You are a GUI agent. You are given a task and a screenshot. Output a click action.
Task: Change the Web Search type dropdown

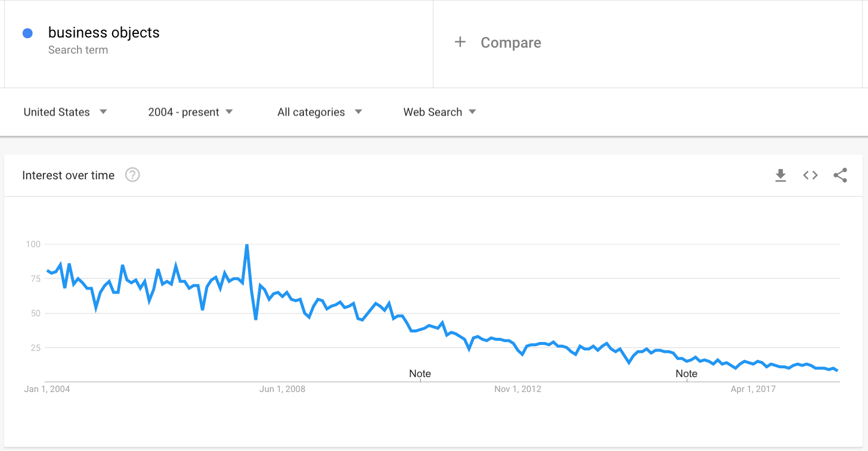coord(439,112)
